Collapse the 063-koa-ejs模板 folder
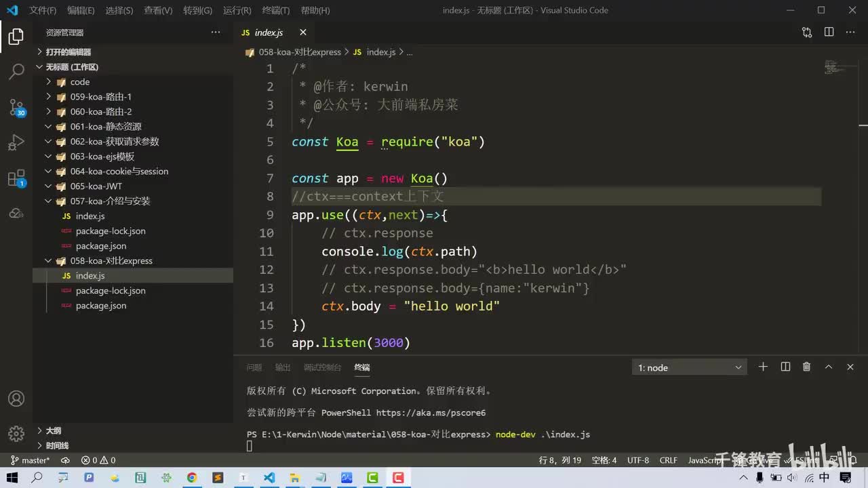The height and width of the screenshot is (488, 868). 133,157
